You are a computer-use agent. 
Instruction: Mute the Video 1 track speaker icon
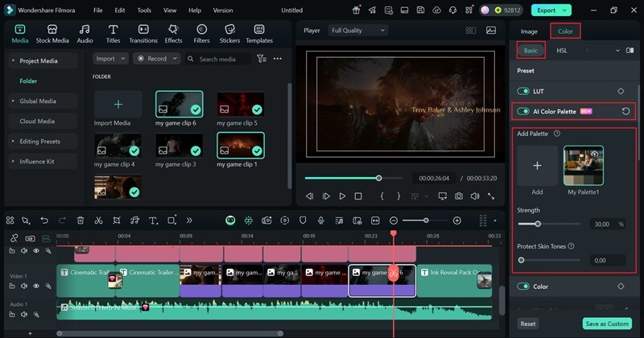(x=24, y=286)
